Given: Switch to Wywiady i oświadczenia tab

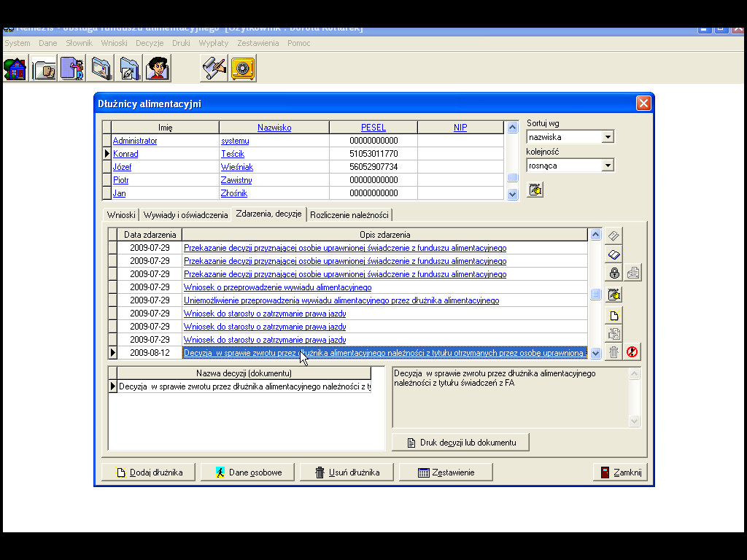Looking at the screenshot, I should point(185,215).
